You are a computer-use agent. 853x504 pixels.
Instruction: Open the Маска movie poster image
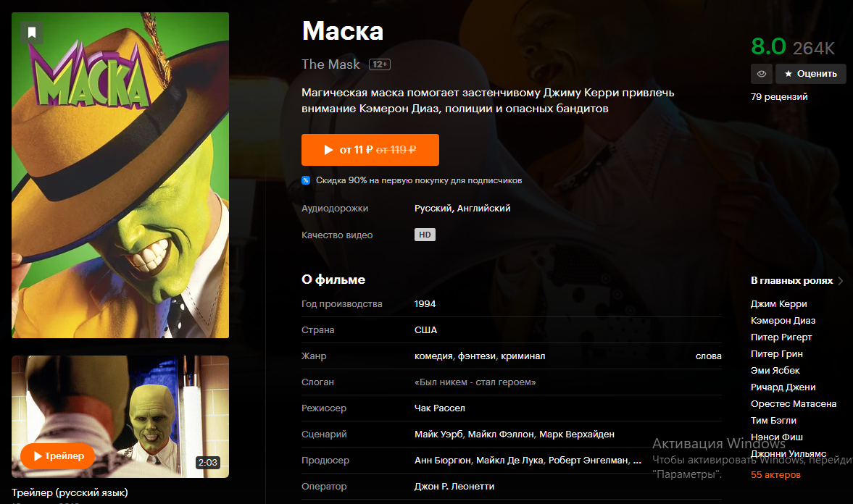120,175
